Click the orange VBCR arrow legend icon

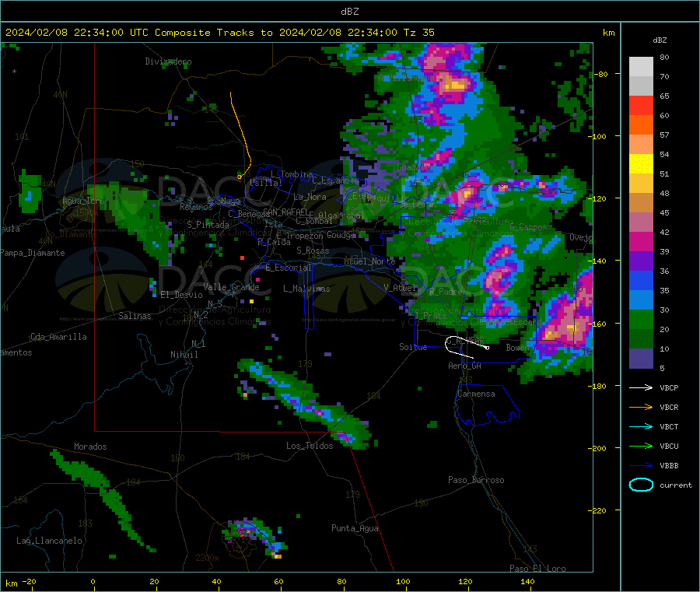click(x=641, y=407)
